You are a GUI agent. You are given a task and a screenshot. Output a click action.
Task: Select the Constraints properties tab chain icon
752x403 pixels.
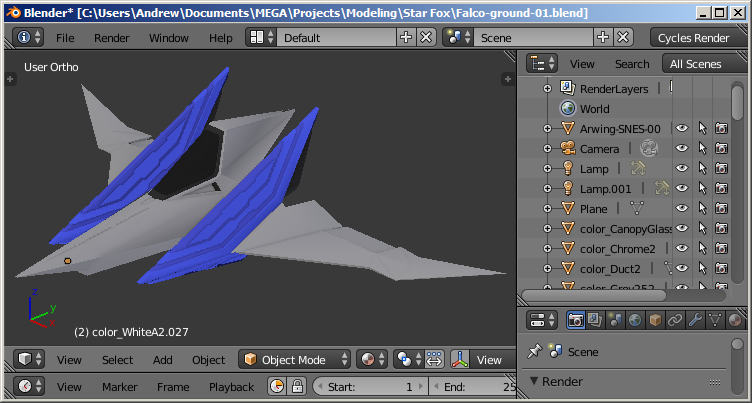(675, 320)
